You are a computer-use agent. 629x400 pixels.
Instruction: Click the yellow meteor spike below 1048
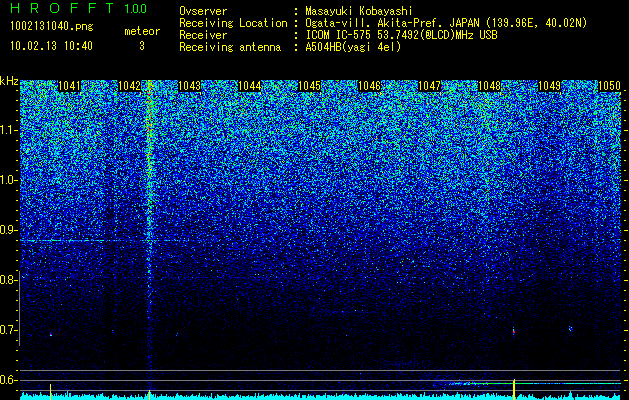(514, 389)
